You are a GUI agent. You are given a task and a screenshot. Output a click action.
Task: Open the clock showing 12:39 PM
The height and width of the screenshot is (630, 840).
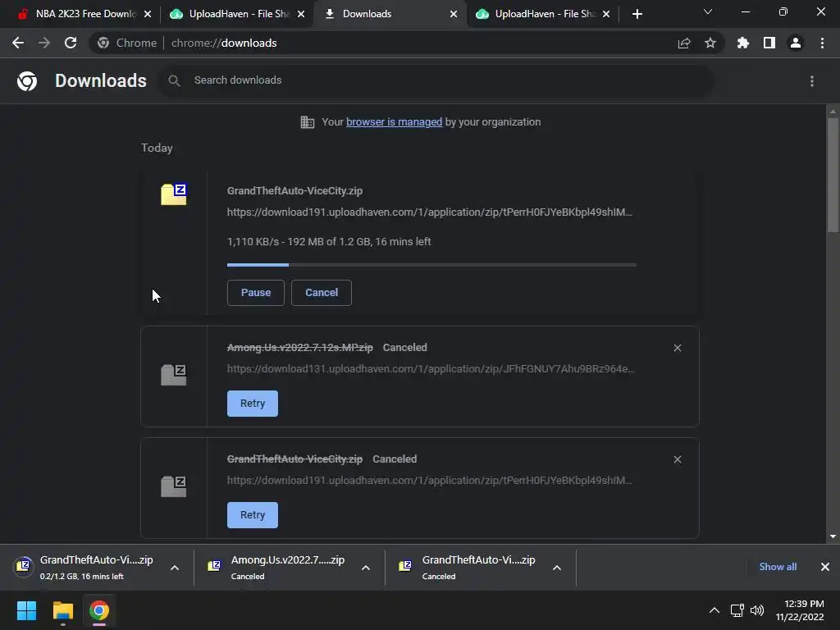pyautogui.click(x=800, y=610)
